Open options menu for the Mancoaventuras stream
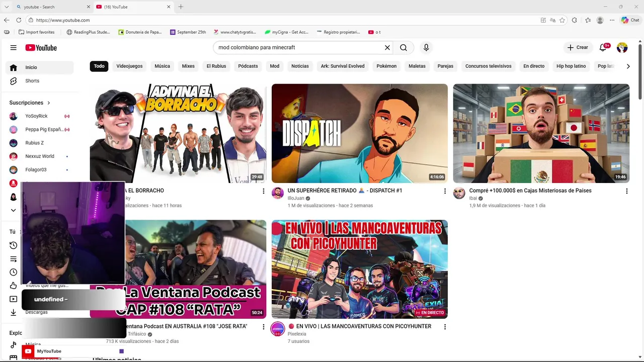Image resolution: width=644 pixels, height=362 pixels. click(x=445, y=327)
